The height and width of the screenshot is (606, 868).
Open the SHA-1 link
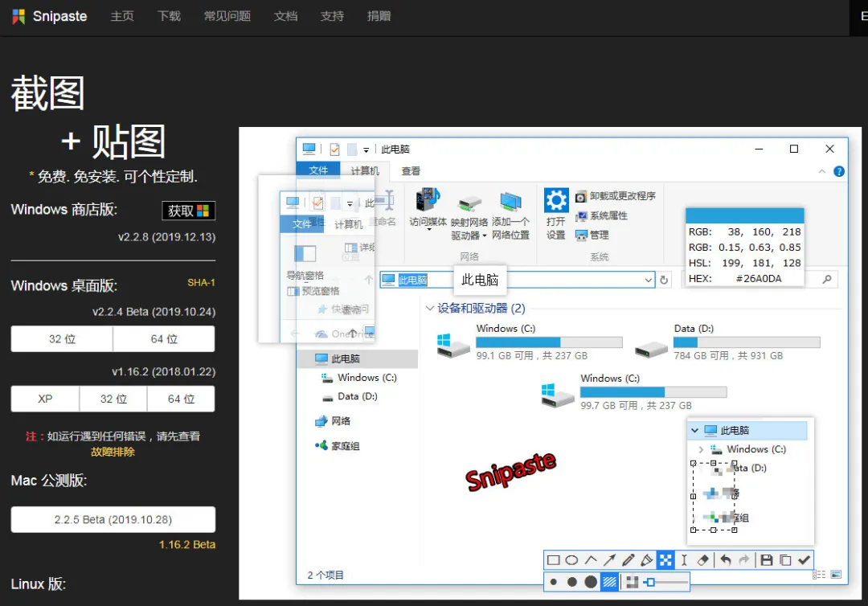click(x=201, y=283)
